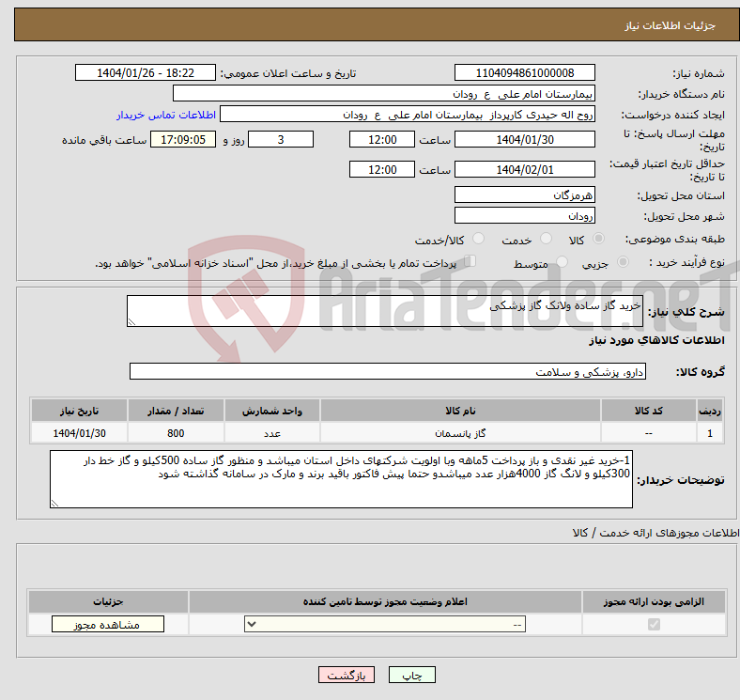This screenshot has width=740, height=700.
Task: Choose the جزیی purchase process option
Action: 623,261
